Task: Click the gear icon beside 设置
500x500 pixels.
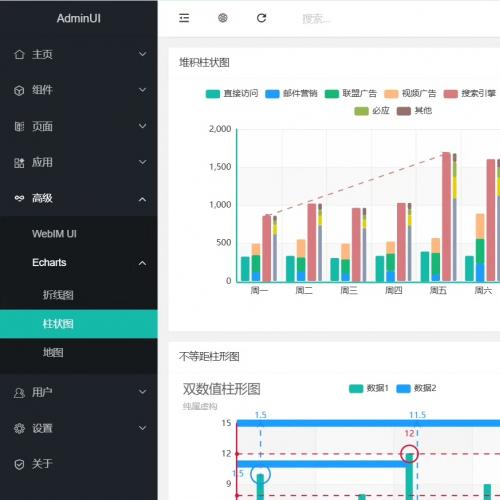Action: coord(19,428)
